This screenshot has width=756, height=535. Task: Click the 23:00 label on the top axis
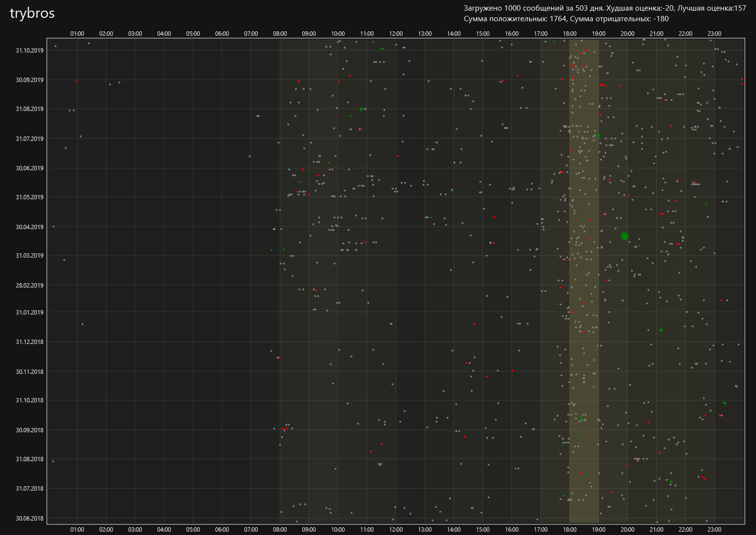pos(714,34)
